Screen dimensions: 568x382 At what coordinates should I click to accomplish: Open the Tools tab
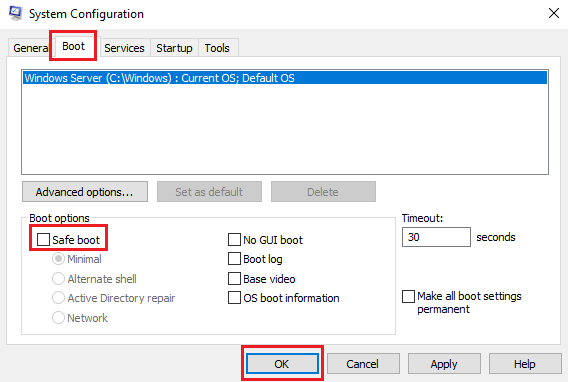217,48
